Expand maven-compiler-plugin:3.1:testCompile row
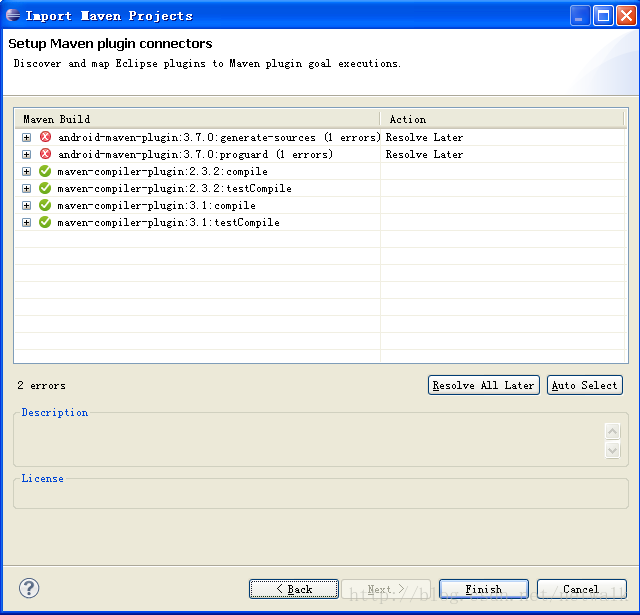640x615 pixels. point(27,222)
